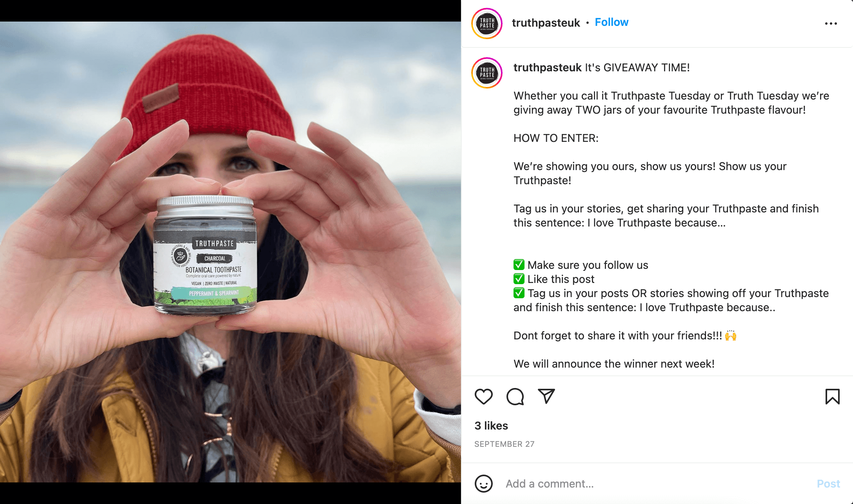The image size is (853, 504).
Task: Tap the comment bubble icon
Action: [x=514, y=396]
